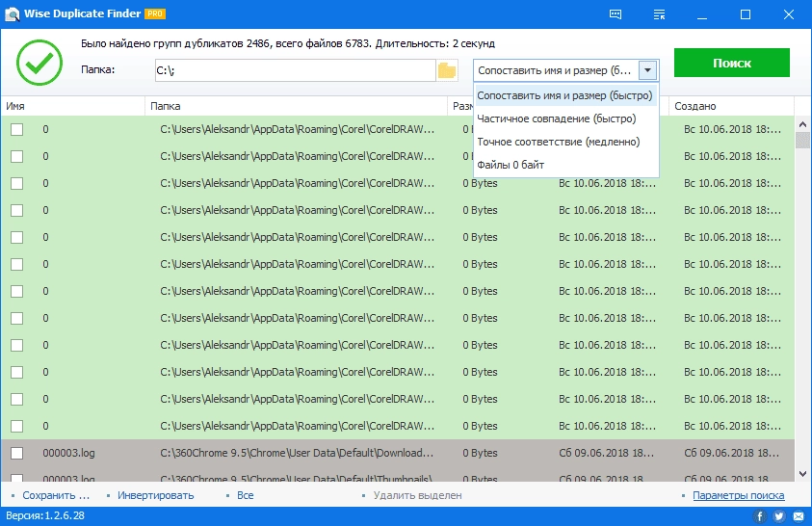Click the scrollbar up arrow
The width and height of the screenshot is (812, 526).
point(802,124)
